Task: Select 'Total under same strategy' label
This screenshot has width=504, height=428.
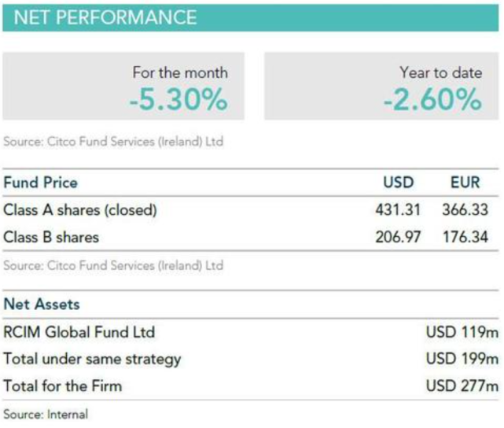Action: [92, 359]
